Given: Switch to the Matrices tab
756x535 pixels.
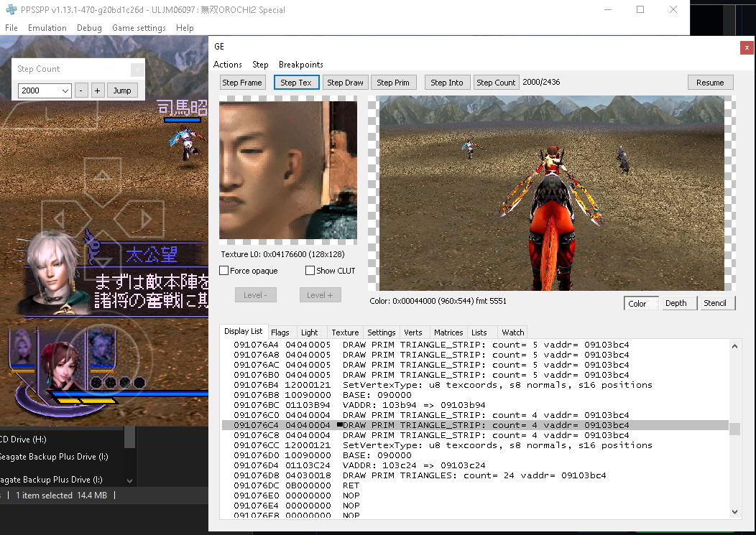Looking at the screenshot, I should coord(448,332).
